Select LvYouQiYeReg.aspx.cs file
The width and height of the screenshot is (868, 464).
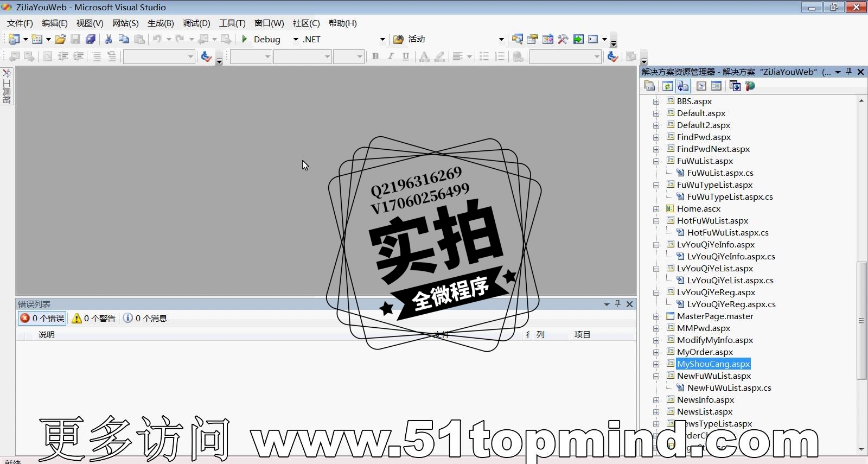[x=731, y=304]
